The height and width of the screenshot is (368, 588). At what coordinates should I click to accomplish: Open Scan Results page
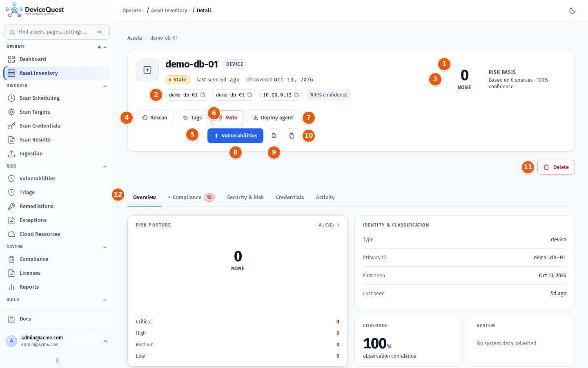click(x=57, y=140)
